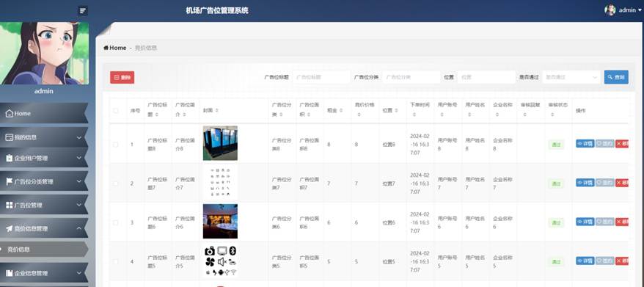Sort table by 下单时间 column arrows
The height and width of the screenshot is (287, 644).
[x=414, y=115]
